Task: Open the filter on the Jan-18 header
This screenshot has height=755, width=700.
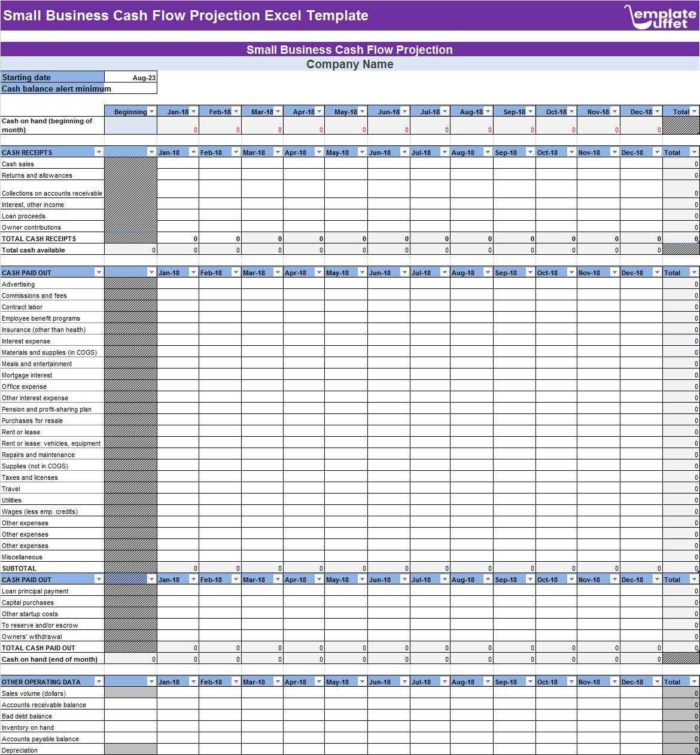Action: (x=193, y=111)
